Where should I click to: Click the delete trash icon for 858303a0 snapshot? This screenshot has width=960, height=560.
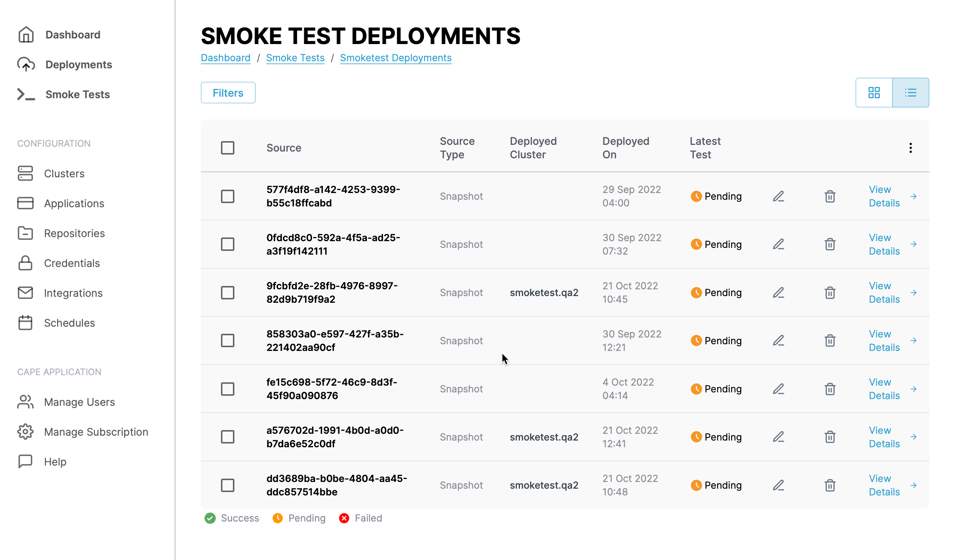coord(829,340)
